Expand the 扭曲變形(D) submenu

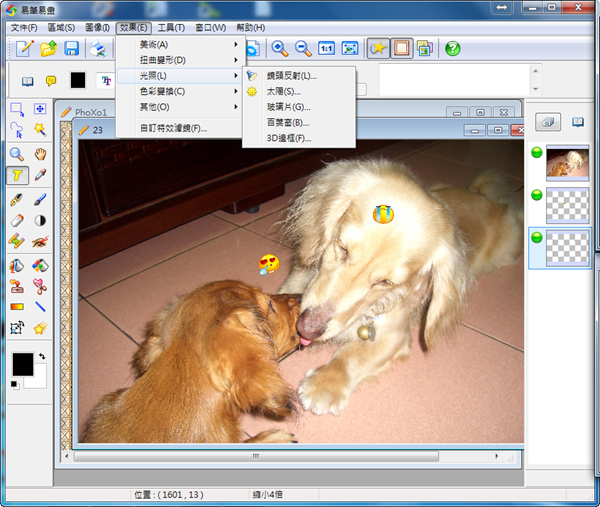point(181,60)
